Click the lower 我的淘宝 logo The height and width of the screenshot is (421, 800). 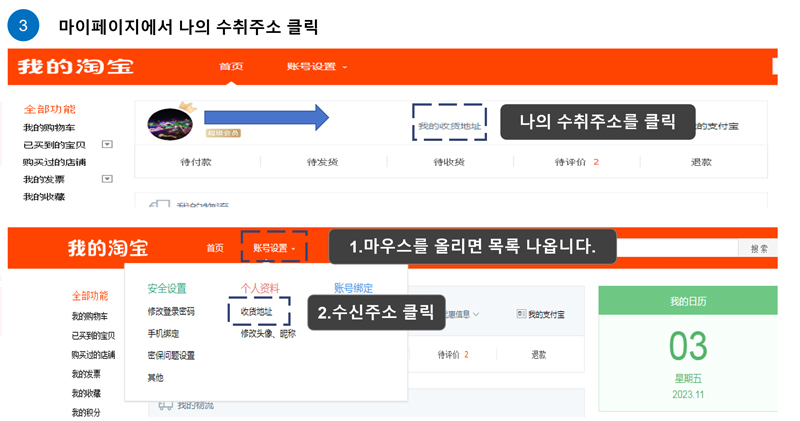point(108,248)
